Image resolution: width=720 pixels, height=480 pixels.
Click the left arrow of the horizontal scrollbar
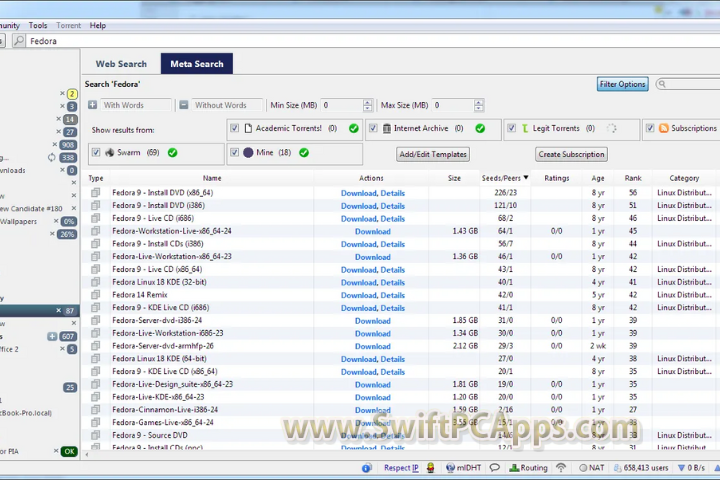(x=87, y=455)
